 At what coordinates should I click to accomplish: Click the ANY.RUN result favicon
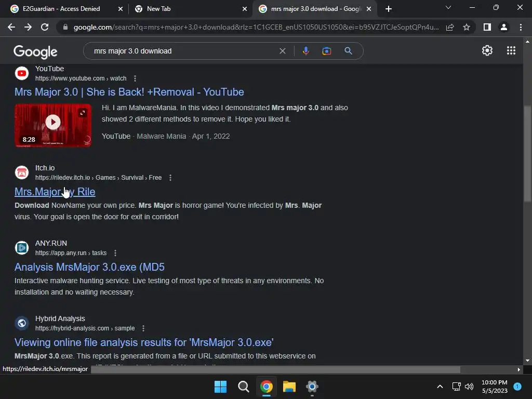pyautogui.click(x=22, y=248)
